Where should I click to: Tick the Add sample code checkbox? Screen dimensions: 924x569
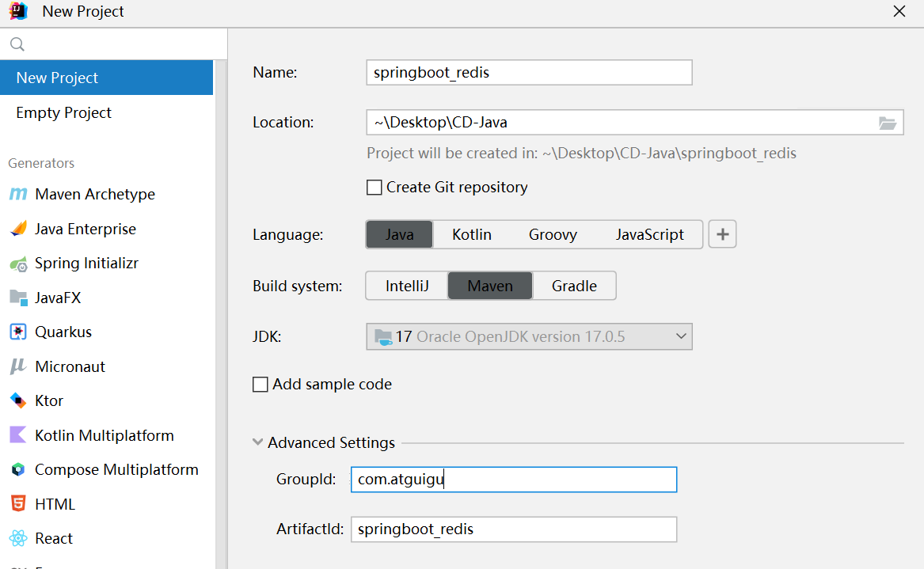click(260, 385)
